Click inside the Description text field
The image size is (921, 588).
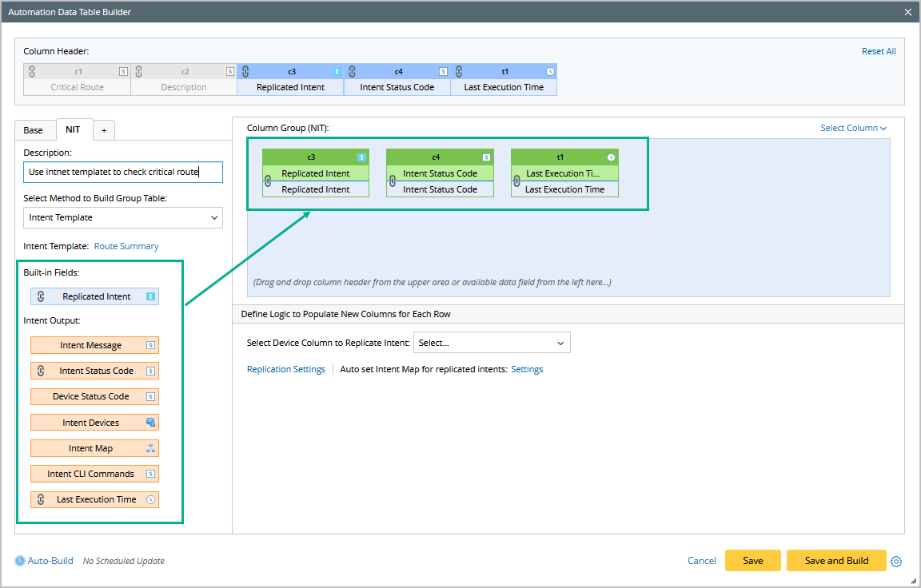click(123, 172)
